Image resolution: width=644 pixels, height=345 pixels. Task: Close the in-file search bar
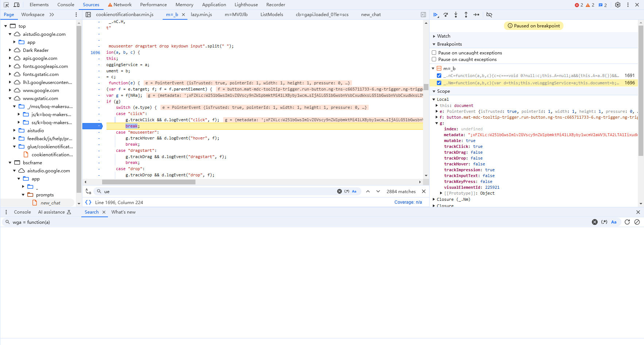(424, 191)
